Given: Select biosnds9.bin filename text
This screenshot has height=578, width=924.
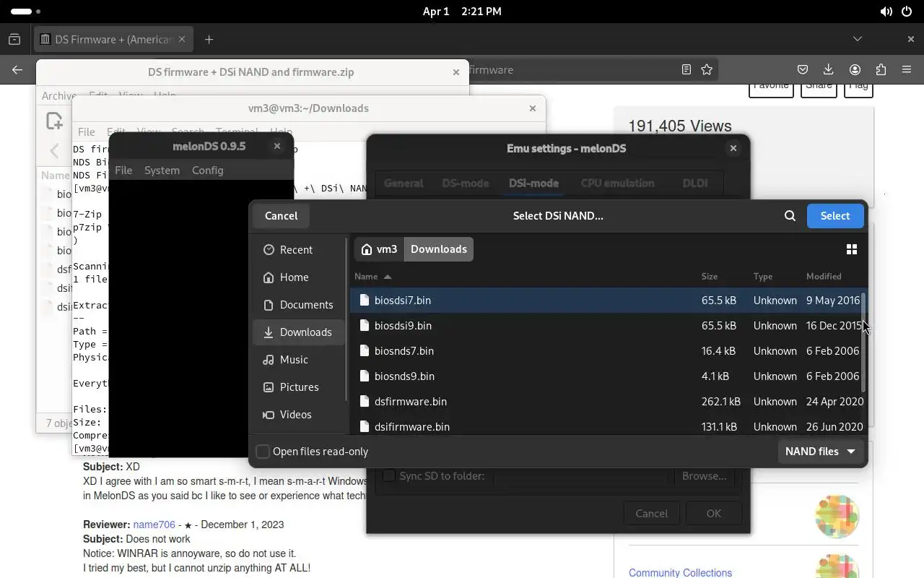Looking at the screenshot, I should 404,376.
